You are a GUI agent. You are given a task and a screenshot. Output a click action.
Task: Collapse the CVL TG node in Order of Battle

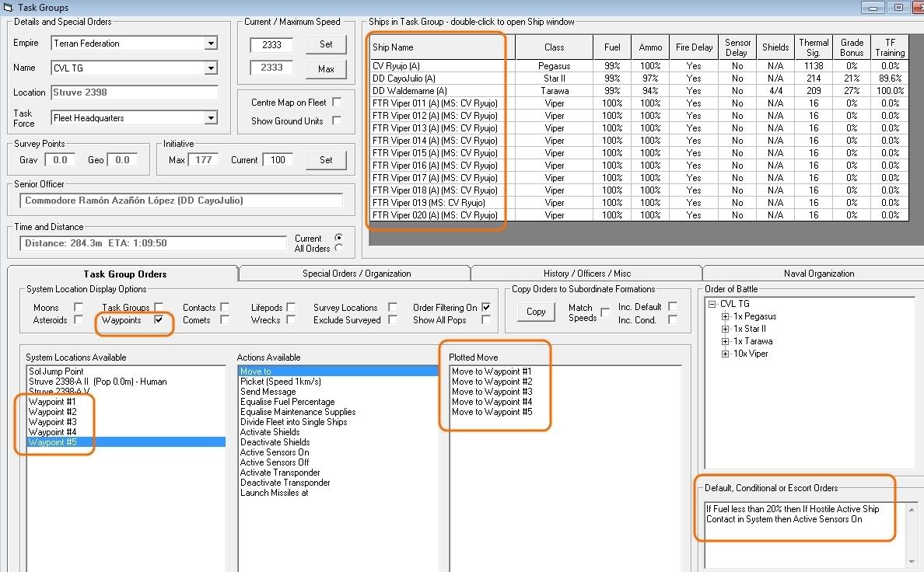(712, 304)
